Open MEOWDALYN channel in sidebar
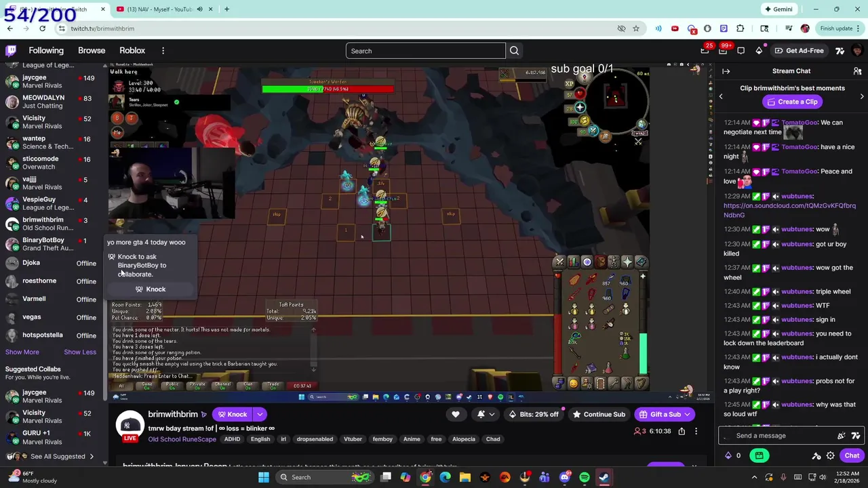The height and width of the screenshot is (488, 868). 52,102
